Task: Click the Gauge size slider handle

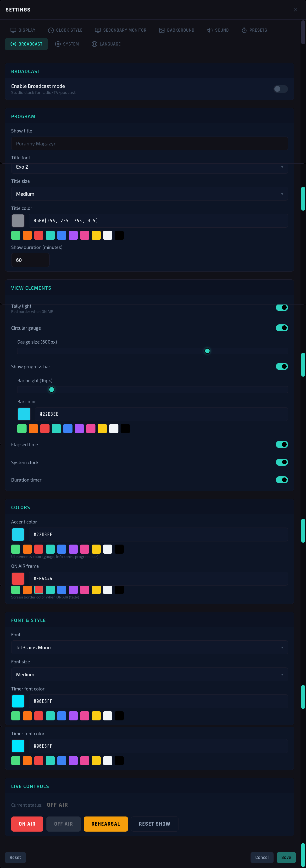Action: coord(207,351)
